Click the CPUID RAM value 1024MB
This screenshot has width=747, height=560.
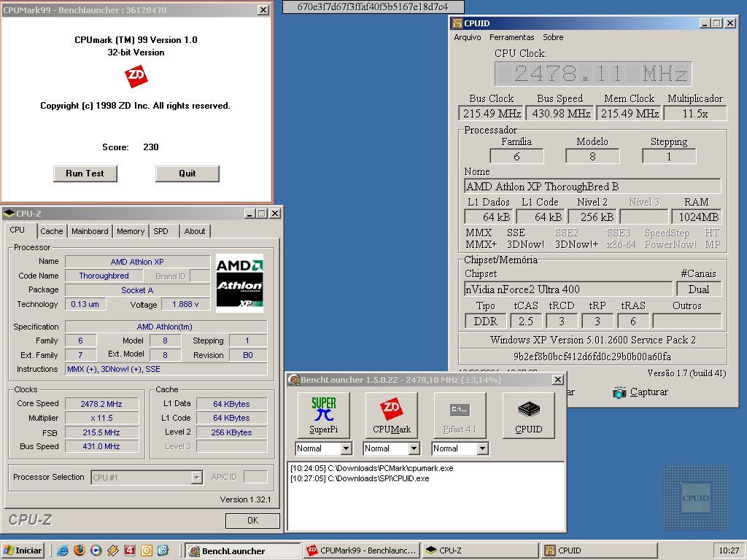[x=697, y=217]
